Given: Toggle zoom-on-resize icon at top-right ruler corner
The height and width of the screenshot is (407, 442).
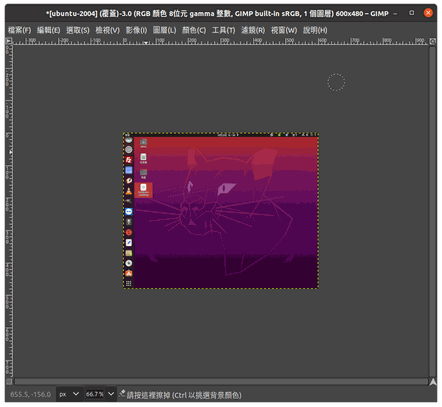Looking at the screenshot, I should point(432,41).
